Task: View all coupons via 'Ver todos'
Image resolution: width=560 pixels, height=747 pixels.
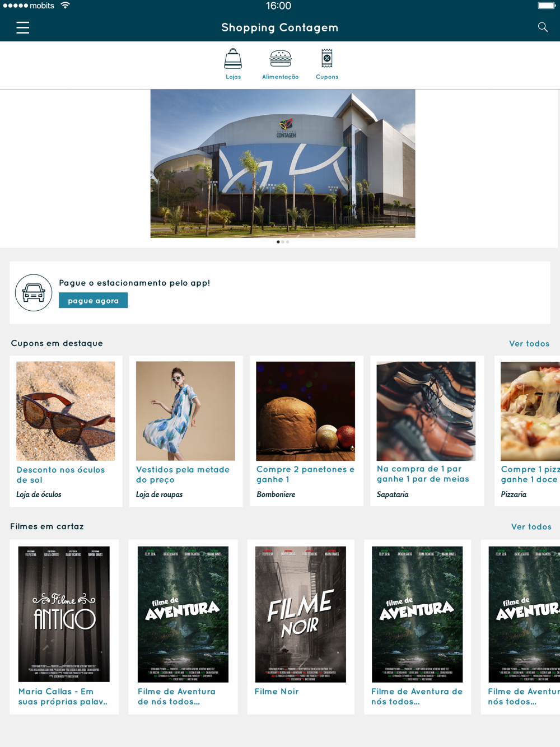Action: (529, 343)
